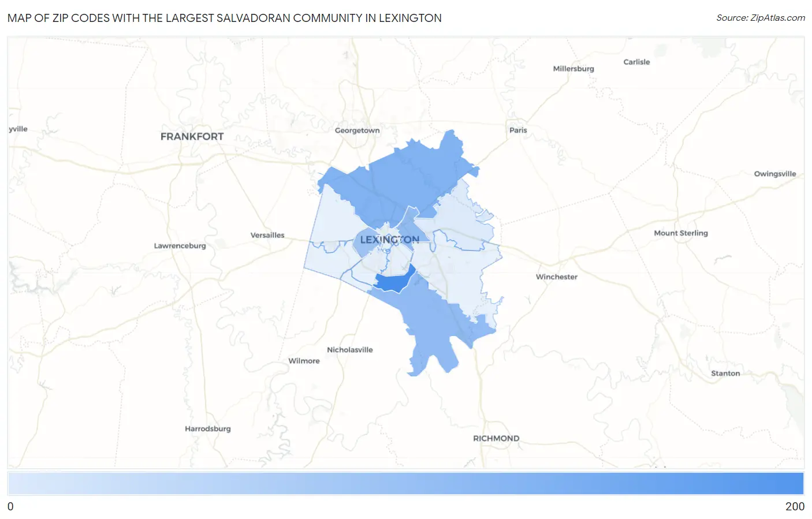Click the Owingsville town label
Screen dimensions: 812x519
[775, 174]
